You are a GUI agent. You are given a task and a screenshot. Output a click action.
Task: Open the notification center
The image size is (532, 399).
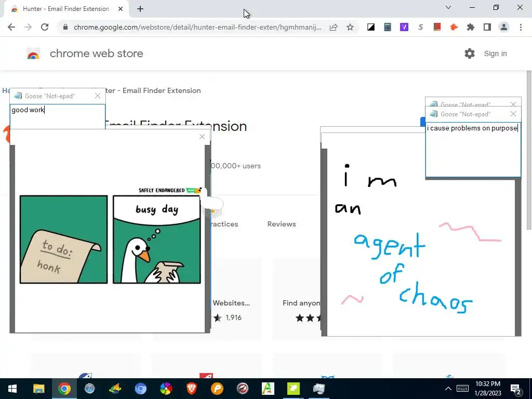click(516, 389)
